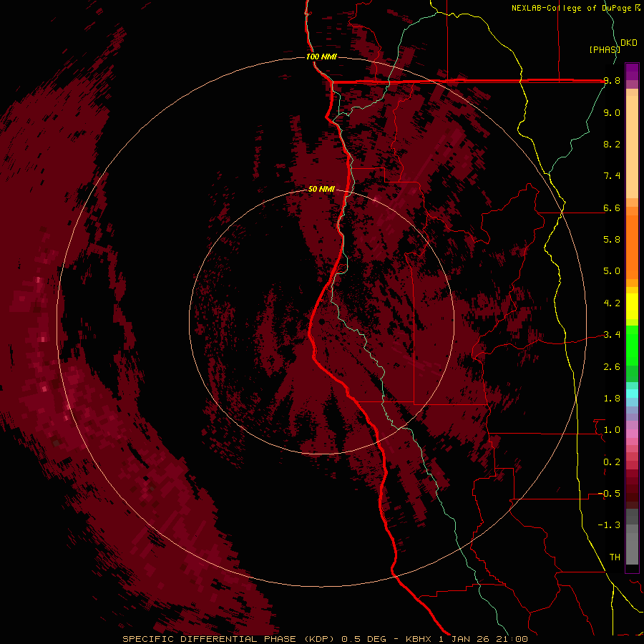This screenshot has width=644, height=644.
Task: Click the 4.2 value on the color scale
Action: [612, 303]
